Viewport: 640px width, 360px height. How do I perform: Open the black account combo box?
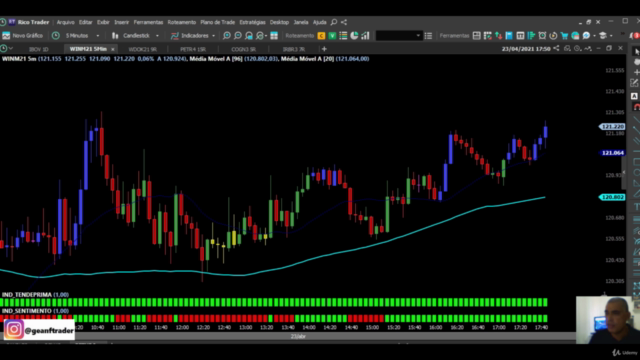(x=398, y=36)
